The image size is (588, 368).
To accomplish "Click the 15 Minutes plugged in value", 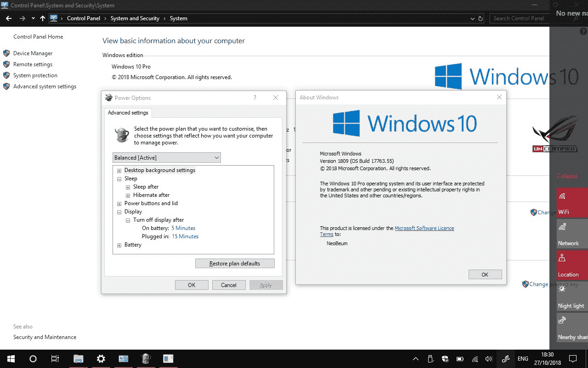I will pos(185,236).
